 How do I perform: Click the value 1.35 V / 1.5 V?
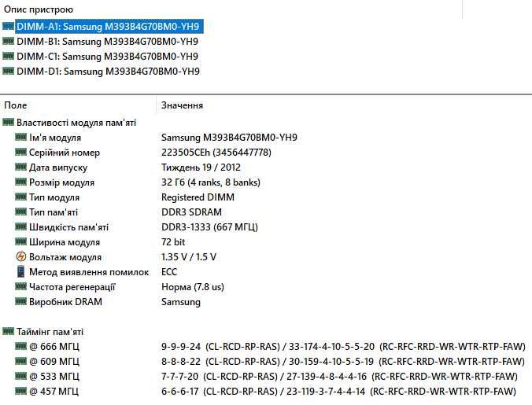[189, 257]
